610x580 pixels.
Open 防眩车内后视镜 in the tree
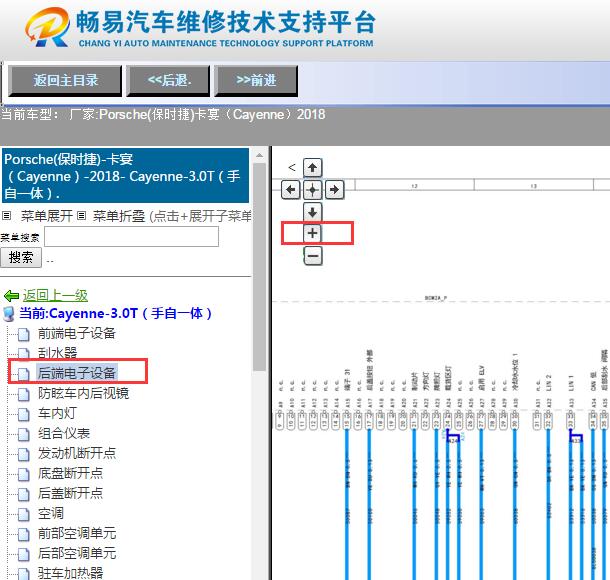tap(83, 393)
